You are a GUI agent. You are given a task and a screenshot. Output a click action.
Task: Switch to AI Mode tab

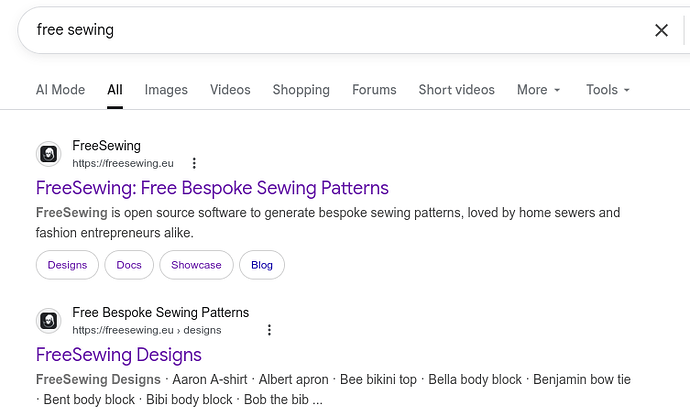60,90
